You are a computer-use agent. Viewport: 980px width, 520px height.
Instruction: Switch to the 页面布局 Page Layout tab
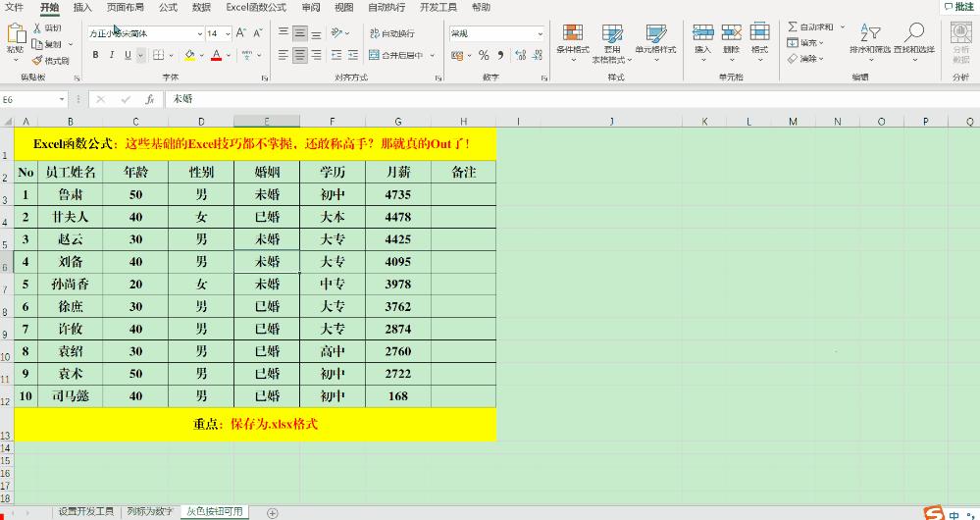[x=125, y=8]
